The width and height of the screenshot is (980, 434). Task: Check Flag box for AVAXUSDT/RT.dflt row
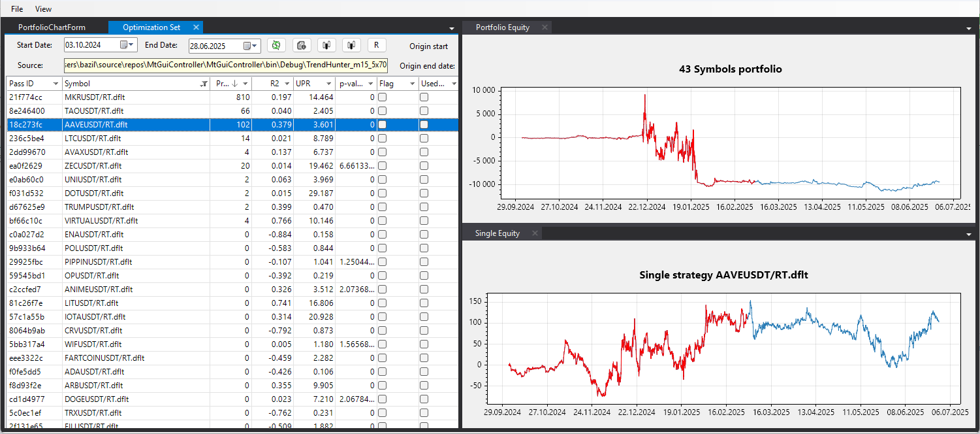pos(382,152)
